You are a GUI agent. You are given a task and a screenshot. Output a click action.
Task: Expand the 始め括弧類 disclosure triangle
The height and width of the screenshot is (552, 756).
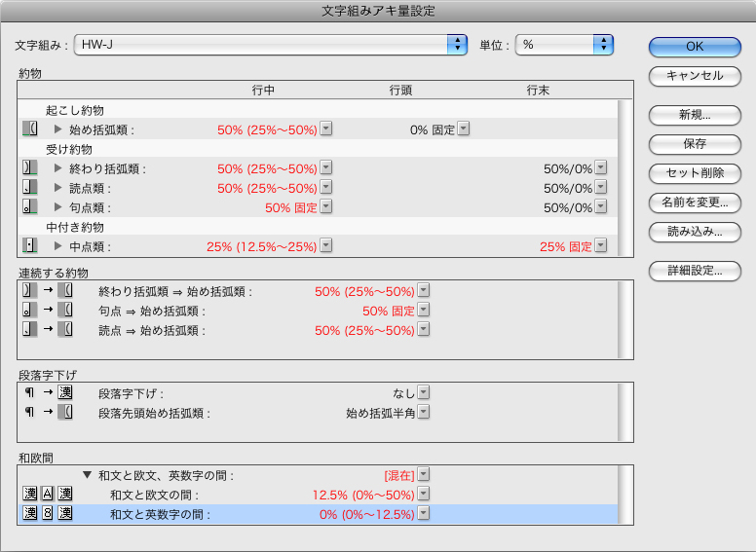tap(57, 129)
